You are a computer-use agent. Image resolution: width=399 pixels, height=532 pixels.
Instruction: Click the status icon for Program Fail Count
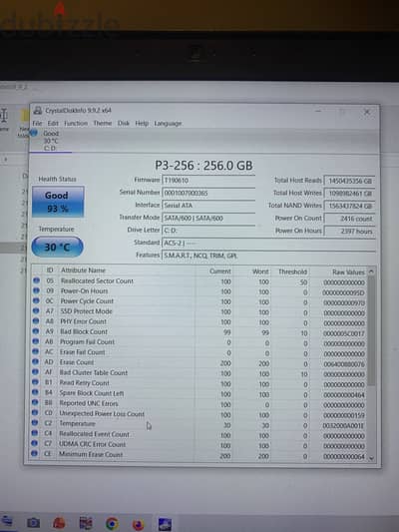[36, 341]
